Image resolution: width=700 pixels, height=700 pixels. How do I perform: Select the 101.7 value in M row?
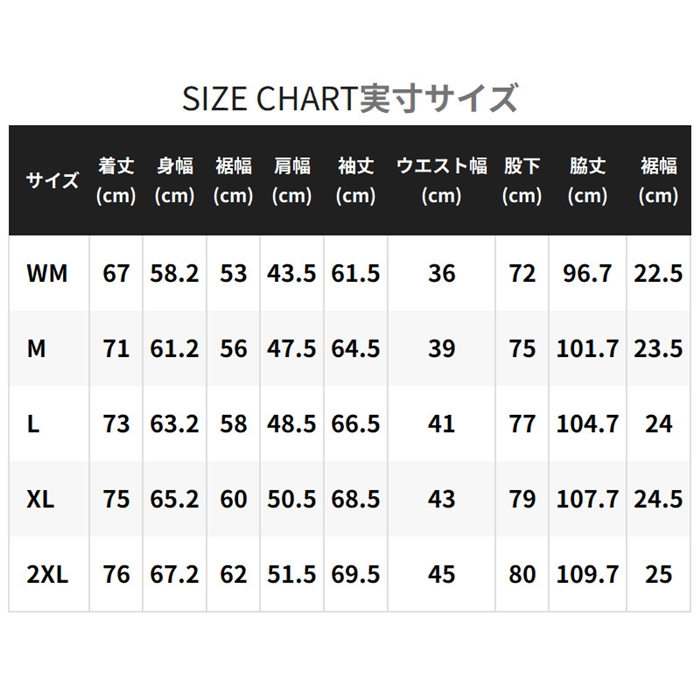point(587,348)
